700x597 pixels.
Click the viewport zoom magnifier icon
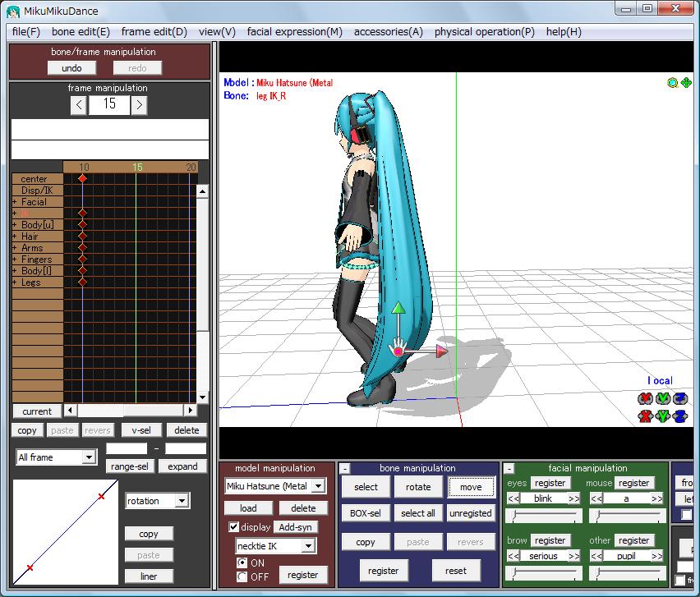(x=672, y=83)
